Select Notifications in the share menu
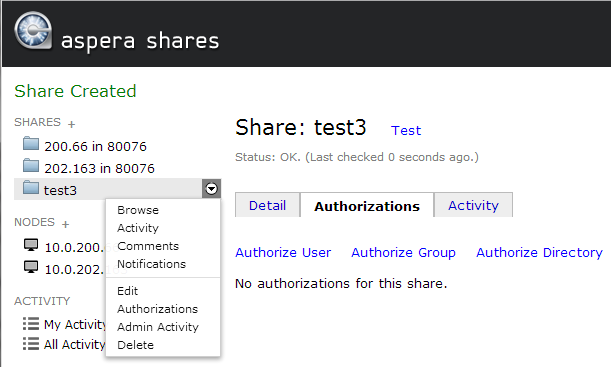 [152, 264]
